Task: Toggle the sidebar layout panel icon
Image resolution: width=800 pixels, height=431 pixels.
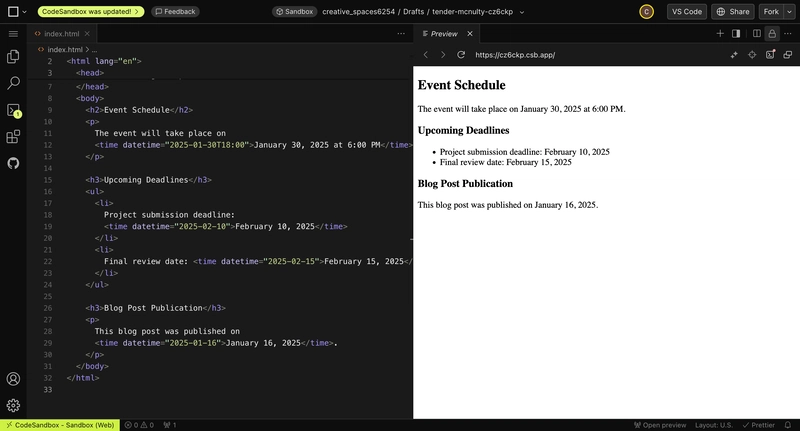Action: [736, 33]
